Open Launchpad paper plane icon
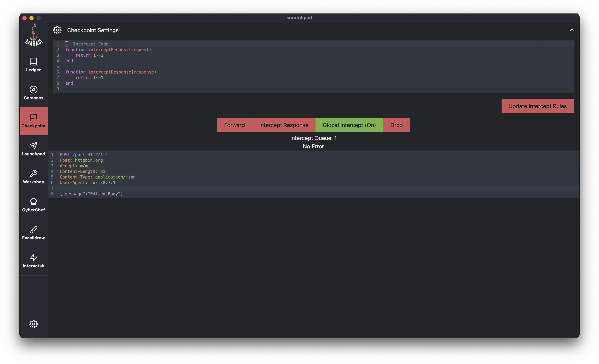599x364 pixels. tap(34, 146)
